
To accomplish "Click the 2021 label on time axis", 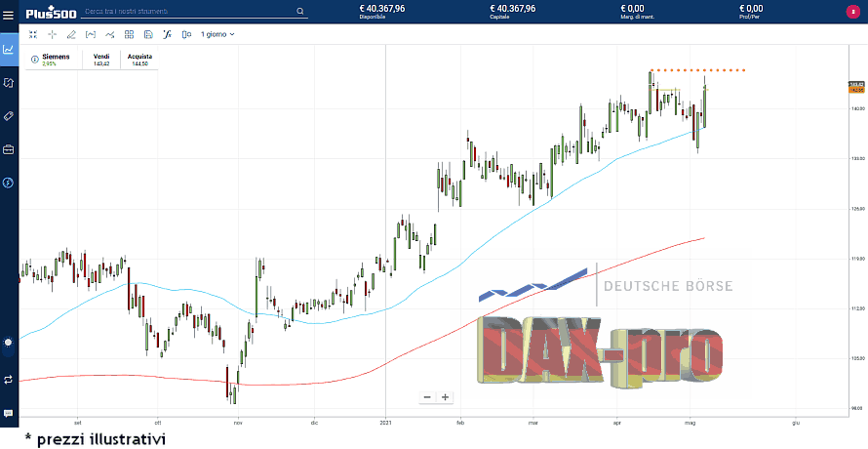I will click(385, 423).
